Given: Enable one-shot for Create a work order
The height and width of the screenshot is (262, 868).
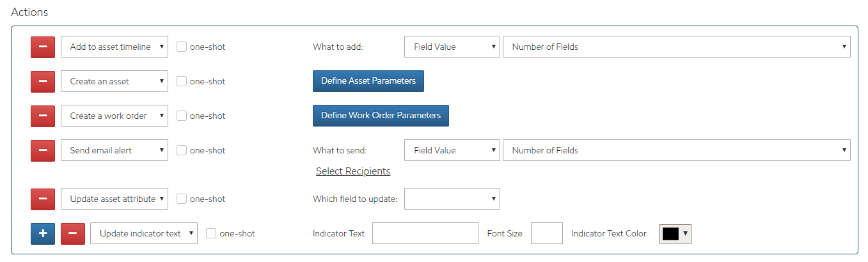Looking at the screenshot, I should tap(182, 116).
